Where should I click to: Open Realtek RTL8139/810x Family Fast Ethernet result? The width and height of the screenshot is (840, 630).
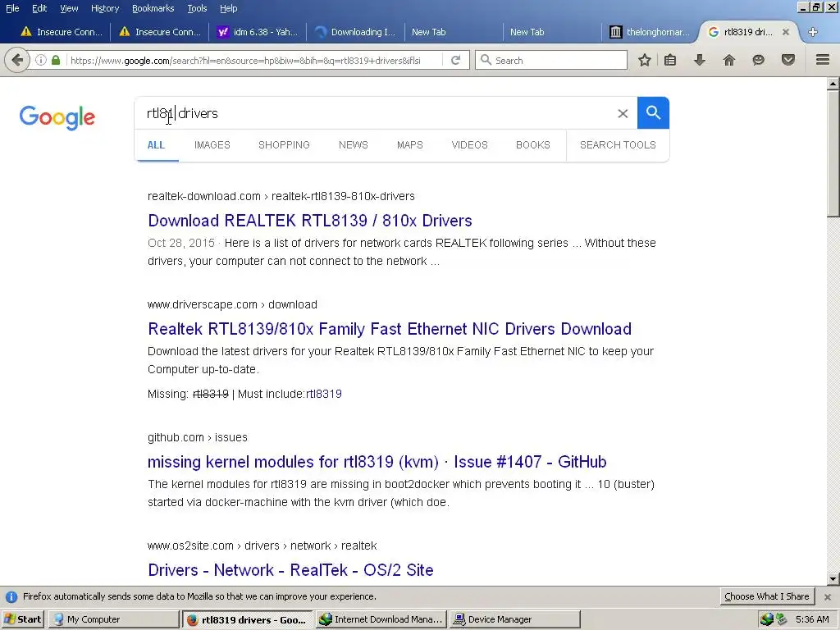[x=390, y=329]
